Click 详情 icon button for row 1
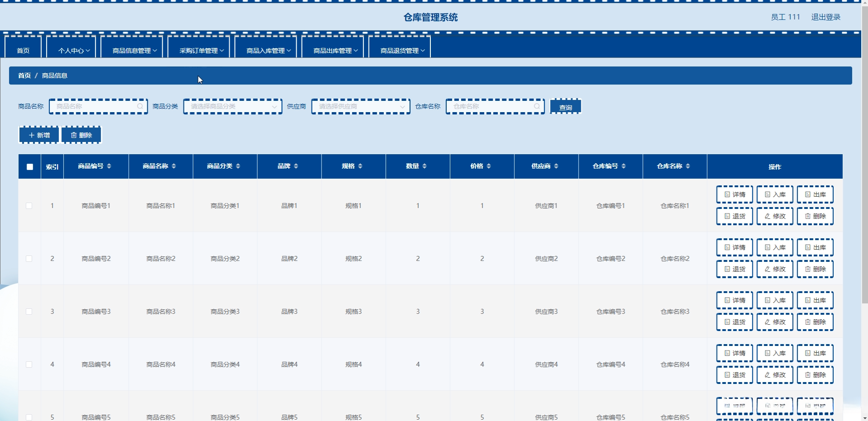868x421 pixels. 735,194
